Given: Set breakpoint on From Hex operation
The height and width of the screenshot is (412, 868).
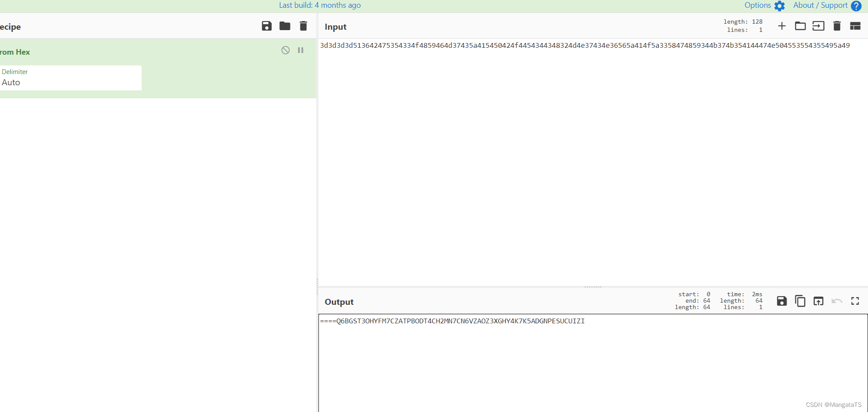Looking at the screenshot, I should pos(301,50).
